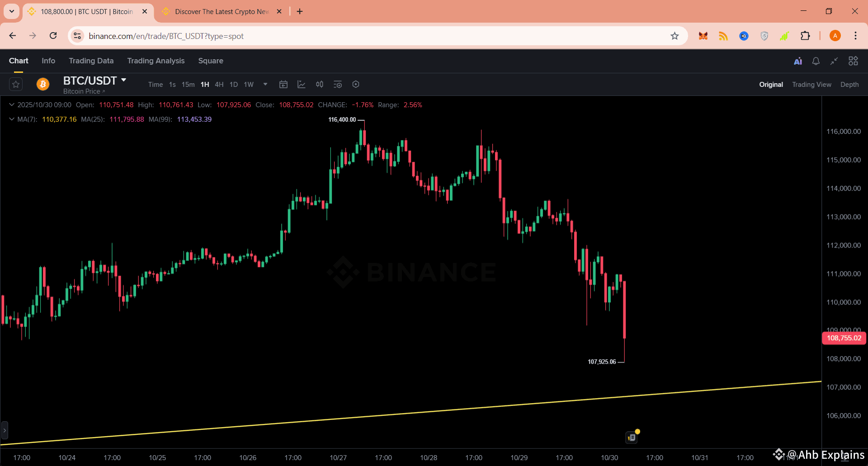
Task: Open the blue circular extension icon
Action: [x=744, y=36]
